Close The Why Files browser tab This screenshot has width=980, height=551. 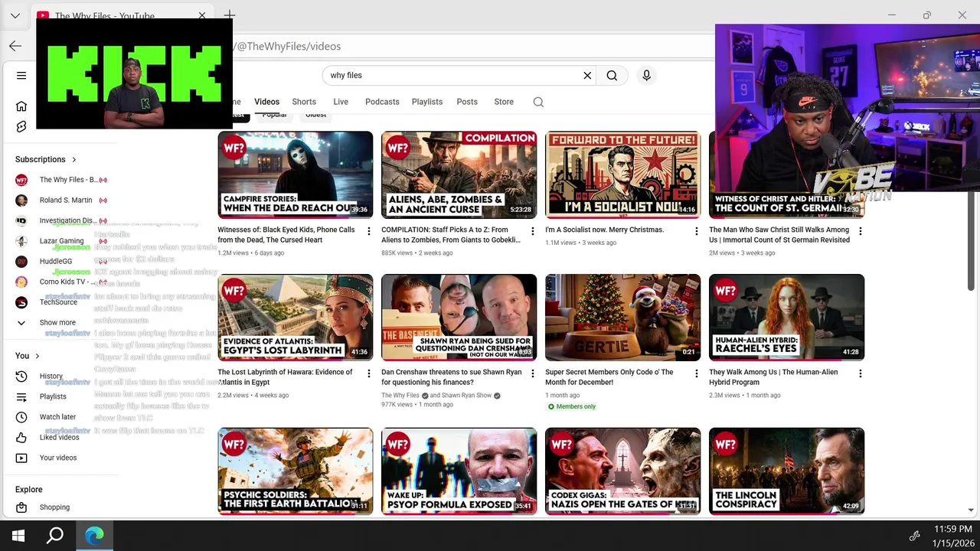point(202,15)
